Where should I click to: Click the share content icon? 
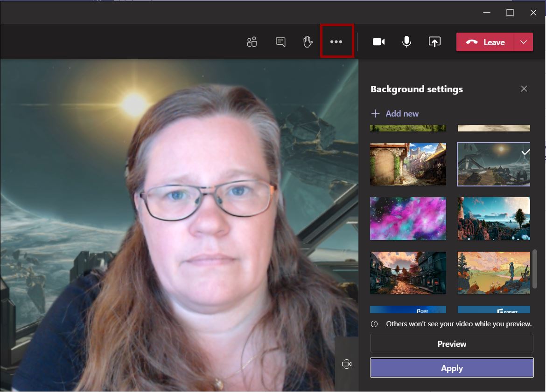(434, 42)
